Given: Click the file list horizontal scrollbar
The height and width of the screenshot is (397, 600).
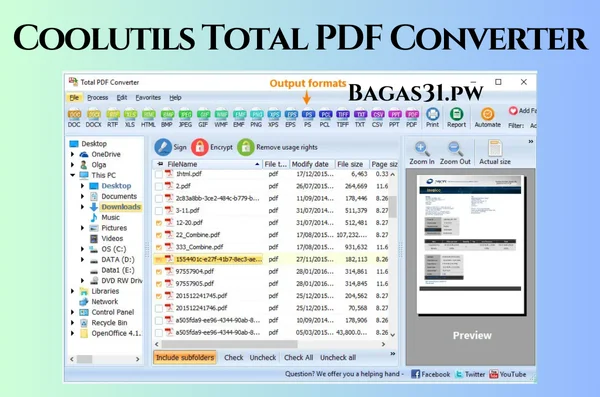Looking at the screenshot, I should [229, 344].
